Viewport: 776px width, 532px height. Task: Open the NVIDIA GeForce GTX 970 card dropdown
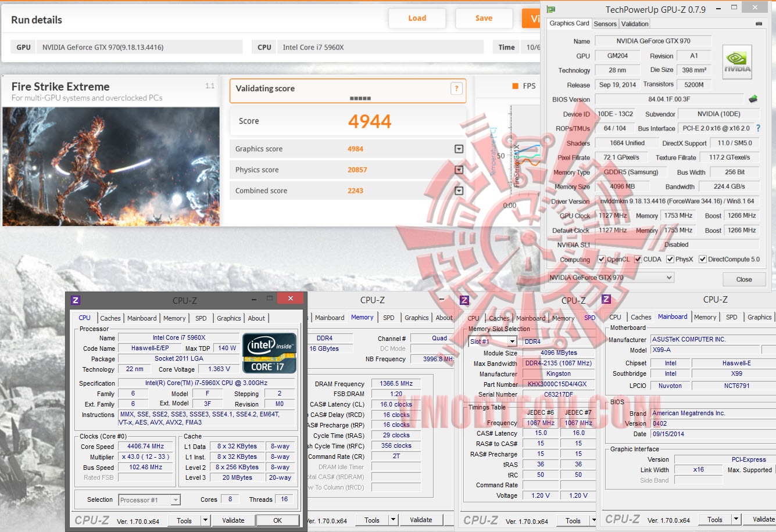point(611,278)
